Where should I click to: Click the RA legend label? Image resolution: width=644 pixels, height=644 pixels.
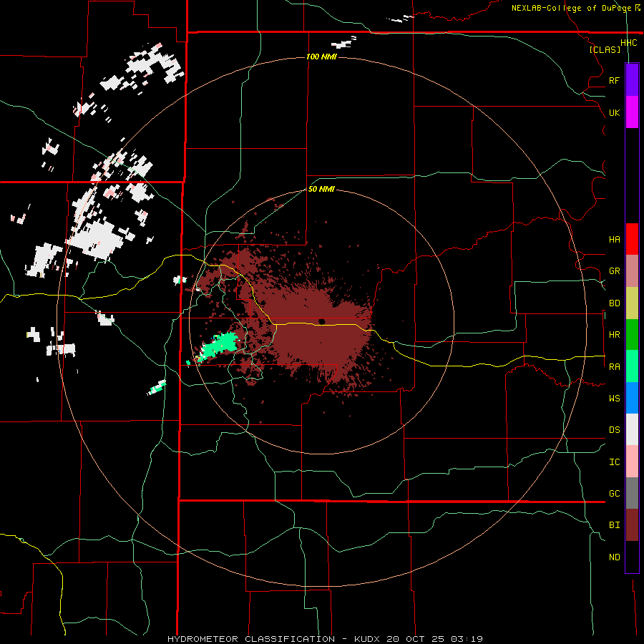[614, 366]
